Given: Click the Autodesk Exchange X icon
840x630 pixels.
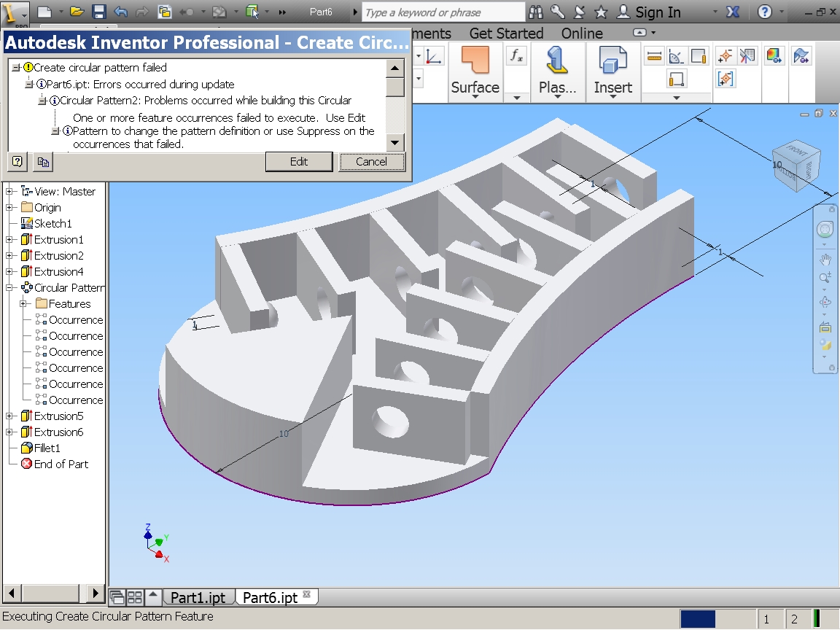Looking at the screenshot, I should pyautogui.click(x=733, y=12).
